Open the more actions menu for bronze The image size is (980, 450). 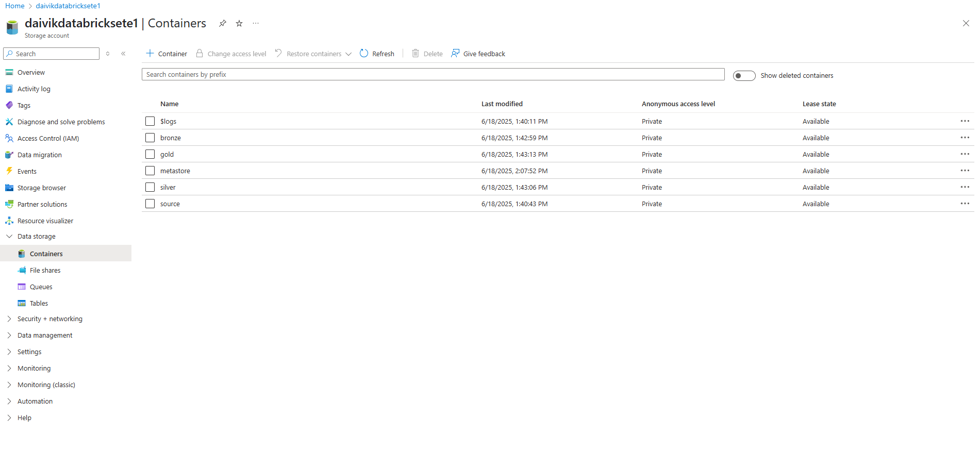[965, 138]
